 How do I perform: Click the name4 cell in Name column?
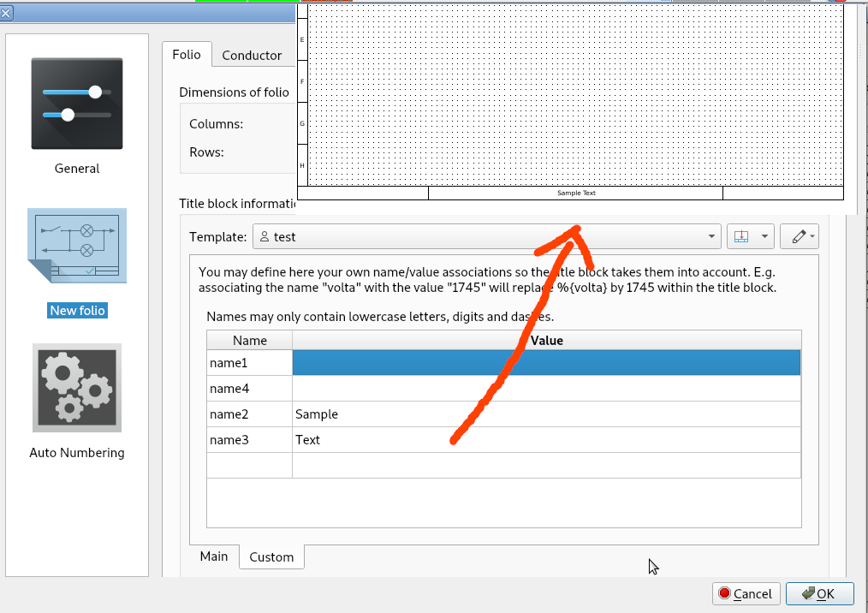click(x=249, y=389)
